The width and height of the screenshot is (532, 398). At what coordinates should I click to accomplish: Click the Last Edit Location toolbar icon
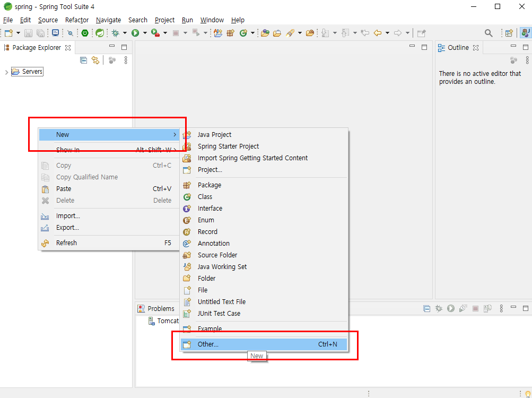(365, 33)
